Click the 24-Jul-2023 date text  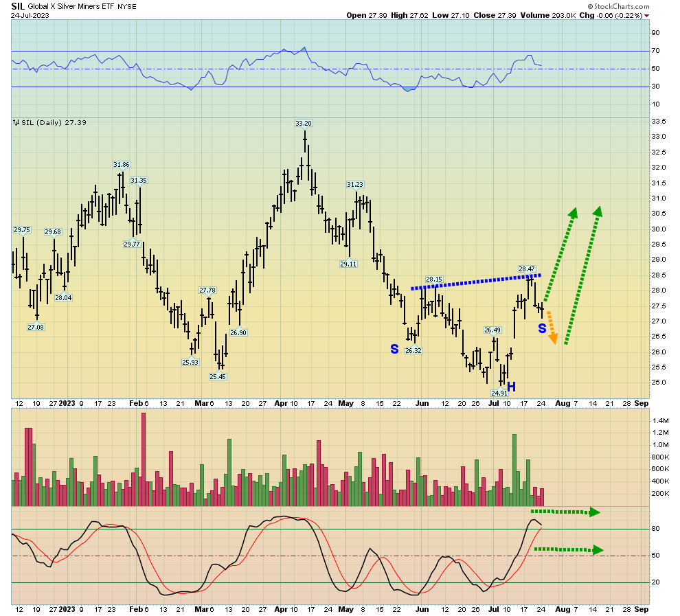(30, 16)
